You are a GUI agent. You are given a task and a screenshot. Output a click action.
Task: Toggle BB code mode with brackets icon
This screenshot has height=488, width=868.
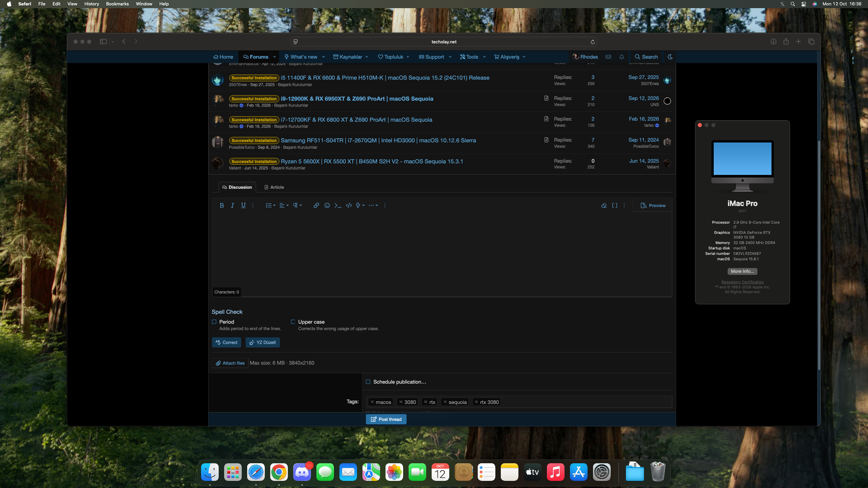coord(615,205)
